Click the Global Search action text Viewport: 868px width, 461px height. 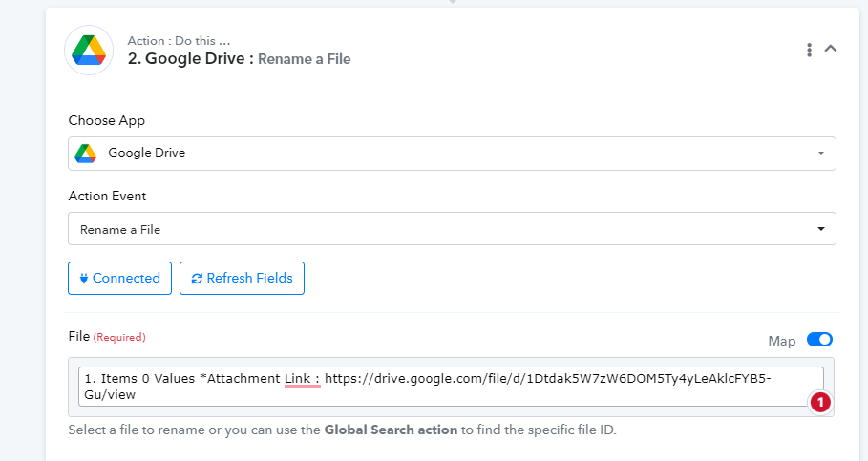391,430
